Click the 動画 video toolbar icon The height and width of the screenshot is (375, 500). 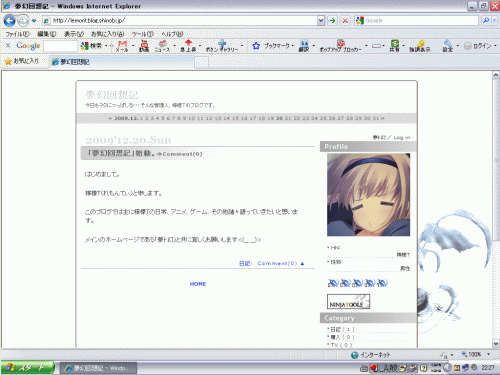pyautogui.click(x=144, y=46)
